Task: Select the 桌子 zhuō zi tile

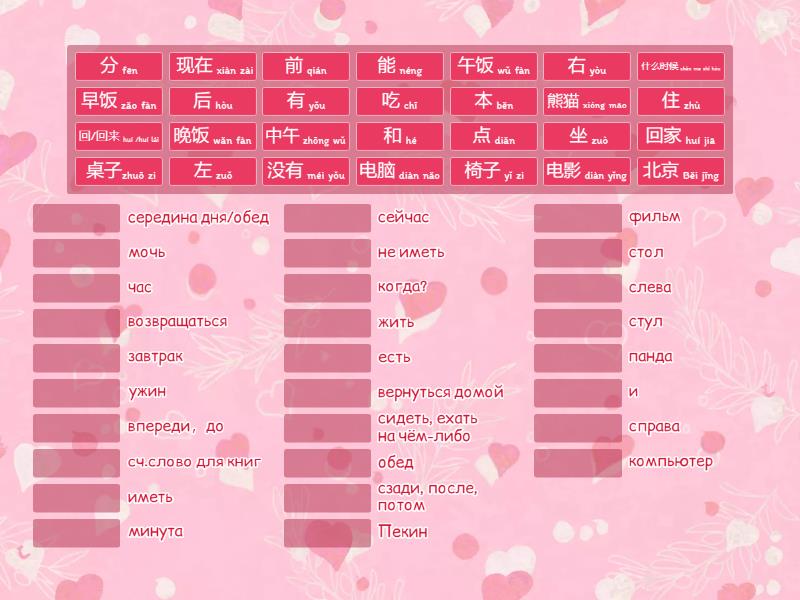Action: tap(118, 171)
